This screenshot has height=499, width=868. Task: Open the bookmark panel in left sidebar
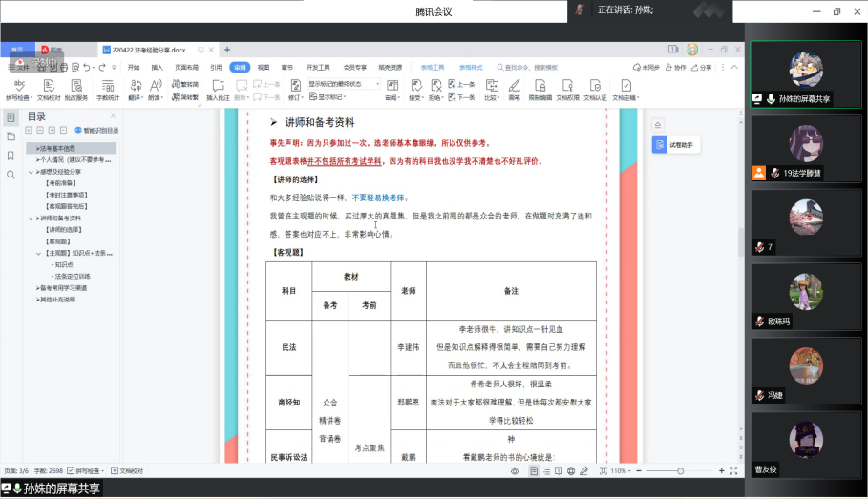coord(11,156)
